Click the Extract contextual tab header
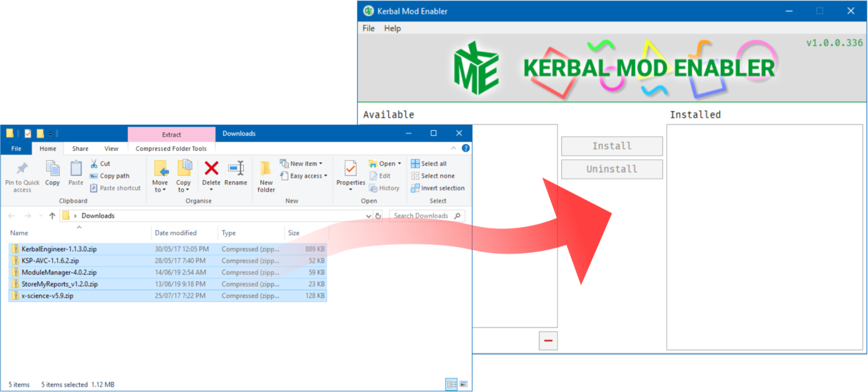 (171, 134)
